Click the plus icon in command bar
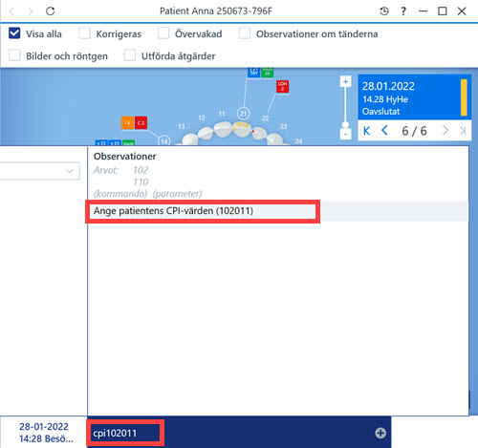Screen dimensions: 478x448 coord(380,433)
